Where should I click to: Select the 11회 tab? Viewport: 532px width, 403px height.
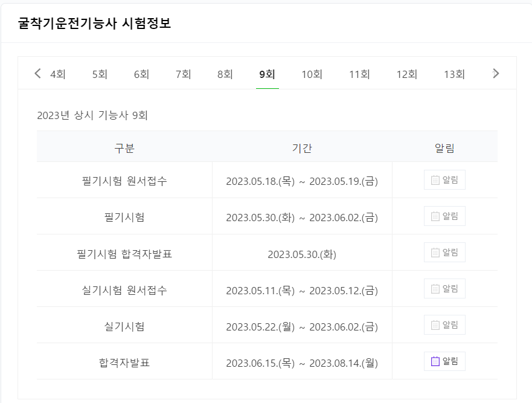pos(359,74)
